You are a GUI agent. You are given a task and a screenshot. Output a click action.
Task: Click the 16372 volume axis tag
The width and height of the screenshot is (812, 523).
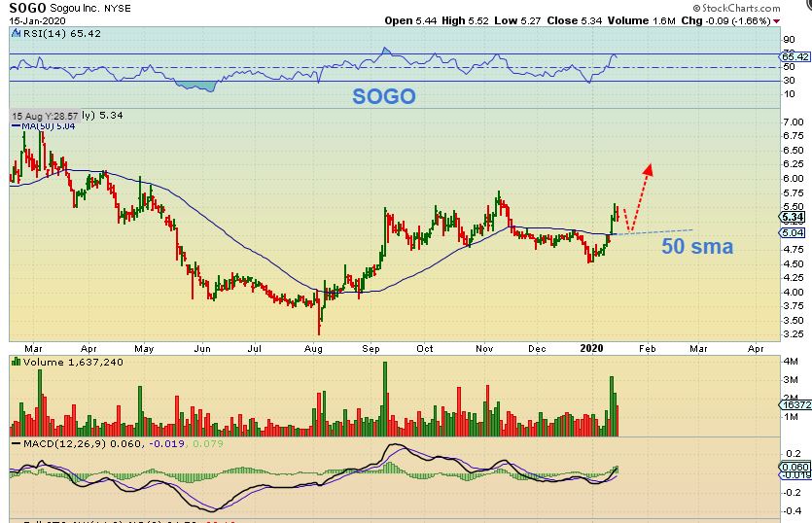(795, 405)
